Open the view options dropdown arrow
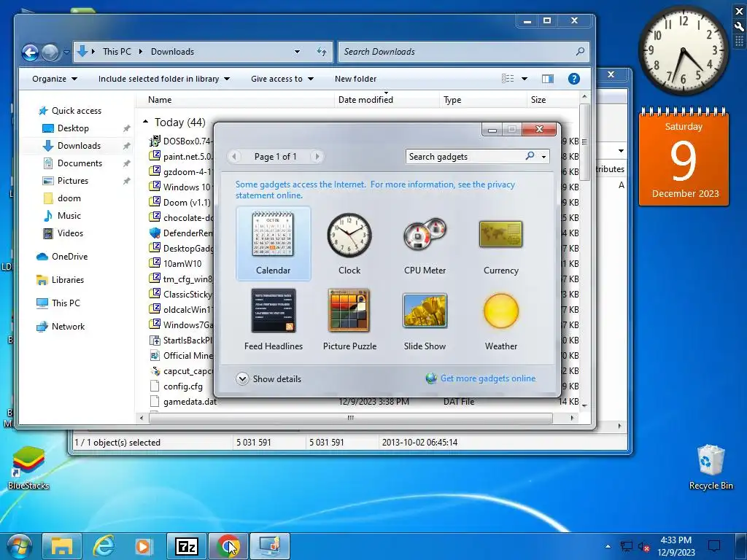 [x=525, y=79]
